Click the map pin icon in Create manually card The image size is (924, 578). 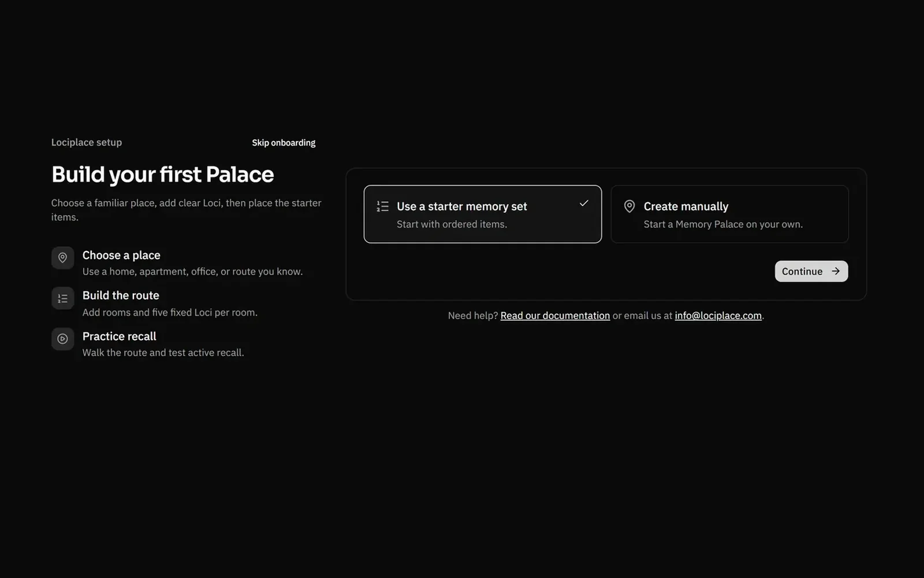point(629,206)
